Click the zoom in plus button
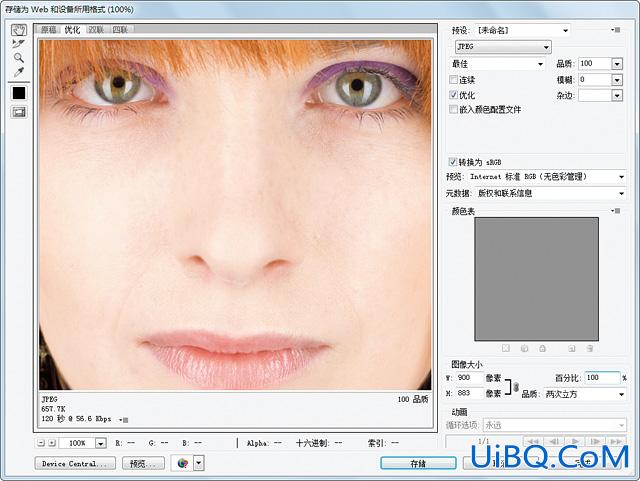Image resolution: width=640 pixels, height=481 pixels. 52,443
